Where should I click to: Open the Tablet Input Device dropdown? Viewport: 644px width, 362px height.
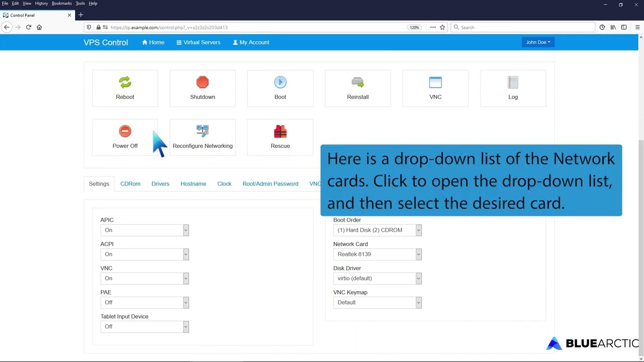144,326
